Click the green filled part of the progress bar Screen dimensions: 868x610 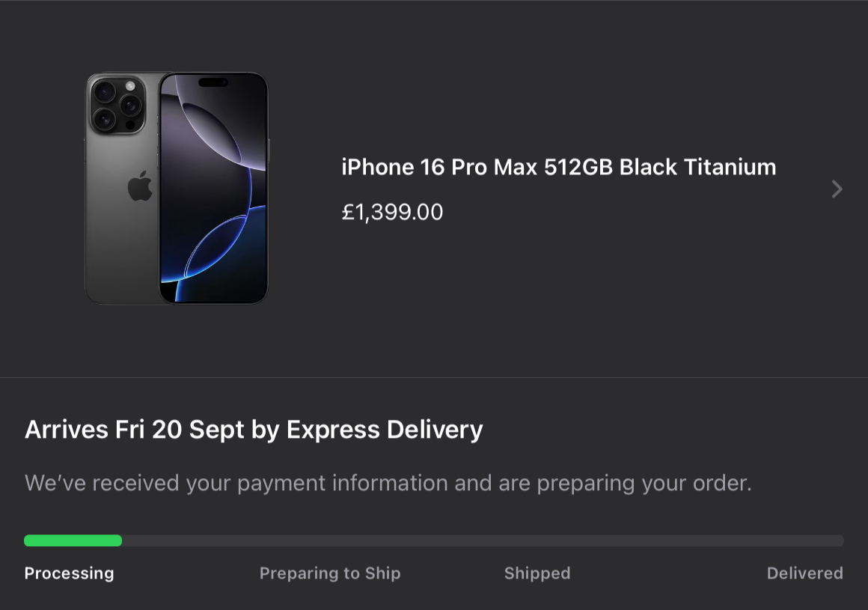tap(73, 540)
